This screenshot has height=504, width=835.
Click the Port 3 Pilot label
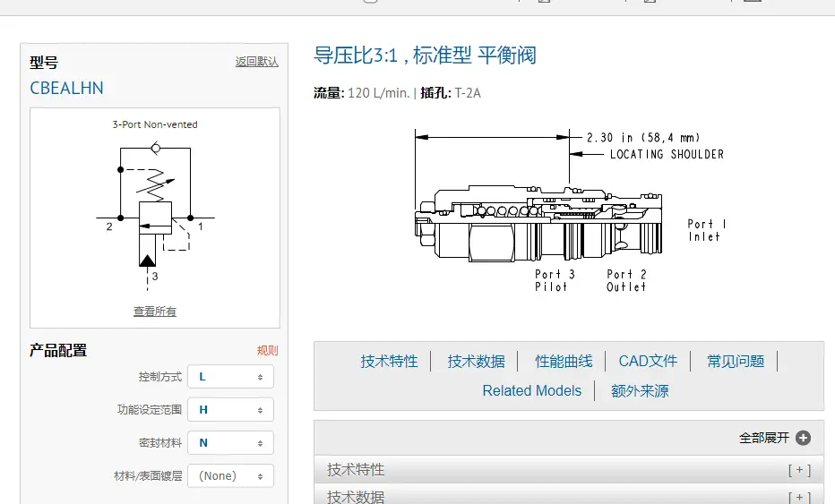[555, 280]
